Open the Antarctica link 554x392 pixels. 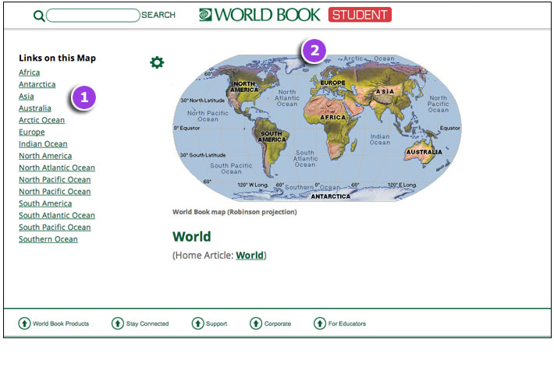[x=37, y=84]
